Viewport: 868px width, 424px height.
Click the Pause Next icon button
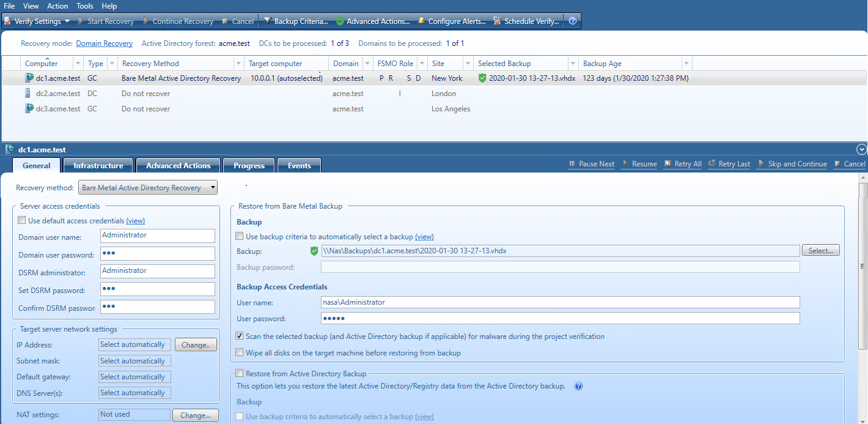coord(573,163)
